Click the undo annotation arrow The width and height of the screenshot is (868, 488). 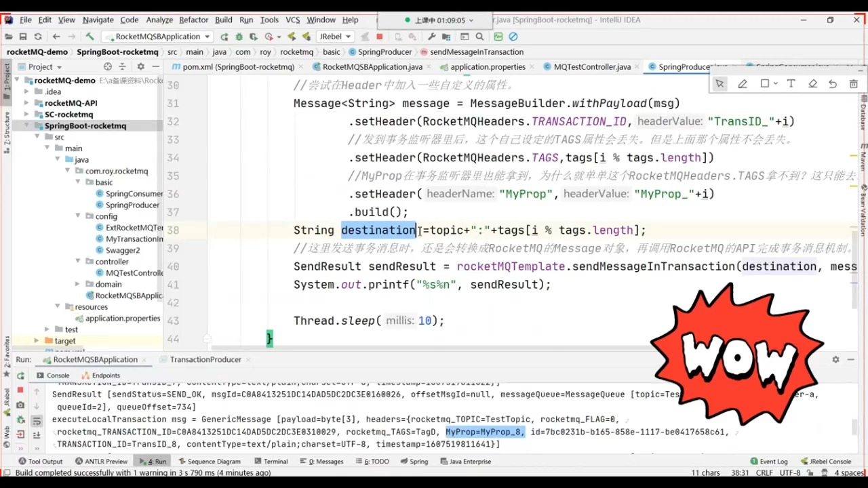pos(833,84)
